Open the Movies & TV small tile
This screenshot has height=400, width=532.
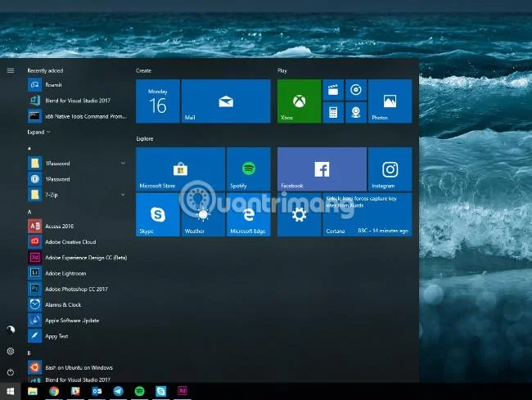click(x=333, y=90)
